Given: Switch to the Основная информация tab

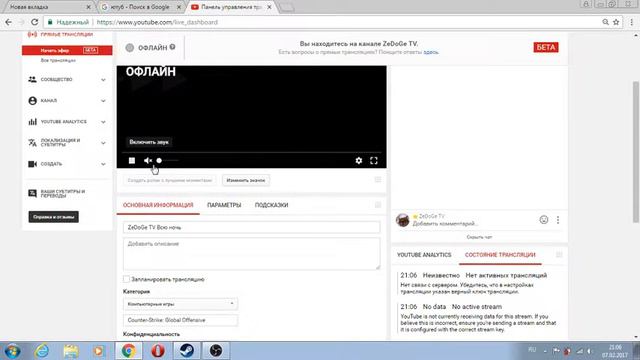Looking at the screenshot, I should pyautogui.click(x=158, y=205).
